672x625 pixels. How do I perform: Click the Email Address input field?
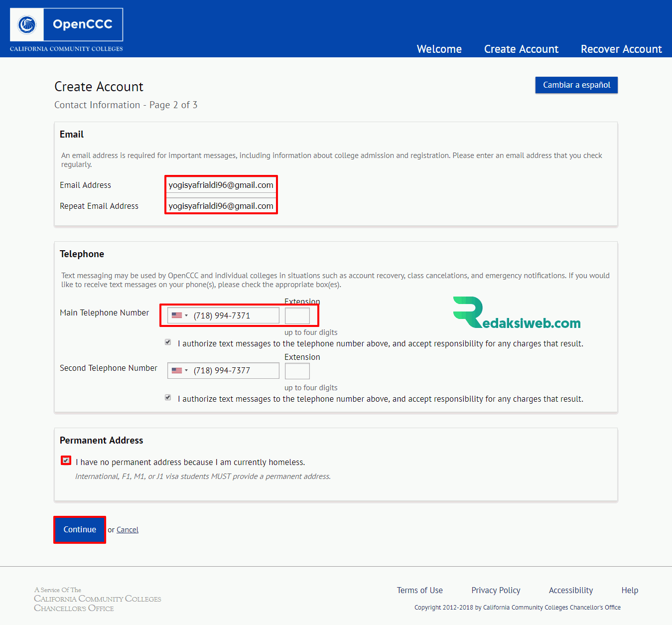[221, 185]
